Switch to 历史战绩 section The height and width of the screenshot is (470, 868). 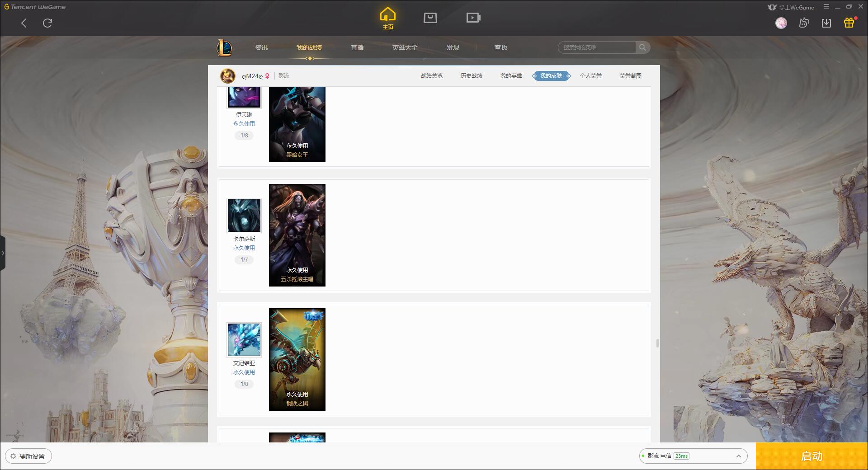pyautogui.click(x=472, y=76)
